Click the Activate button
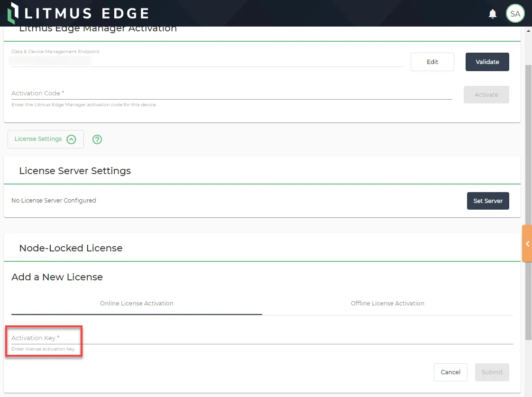This screenshot has height=397, width=532. [486, 94]
